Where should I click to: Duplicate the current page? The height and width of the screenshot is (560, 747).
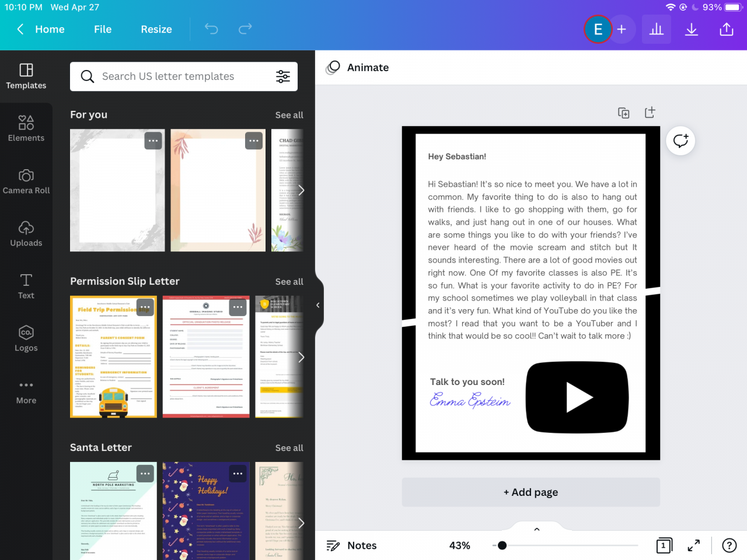pos(624,113)
